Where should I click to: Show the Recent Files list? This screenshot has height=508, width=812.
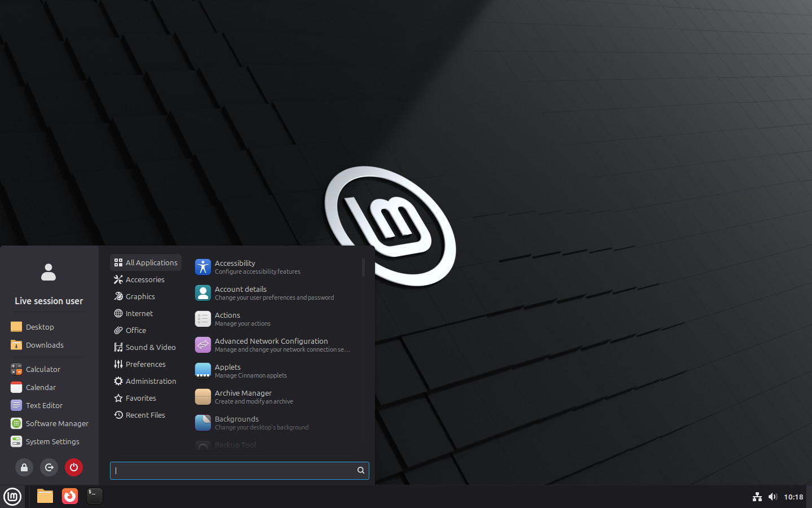coord(145,415)
